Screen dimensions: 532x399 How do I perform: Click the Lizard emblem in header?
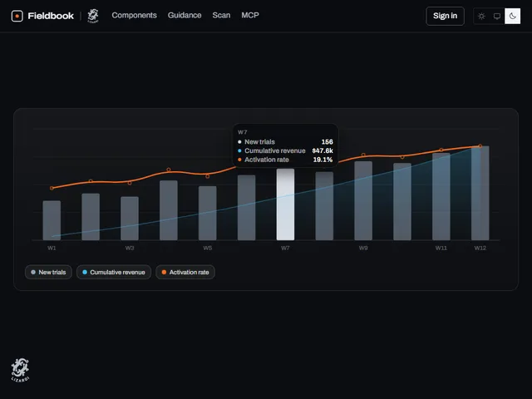click(x=93, y=16)
